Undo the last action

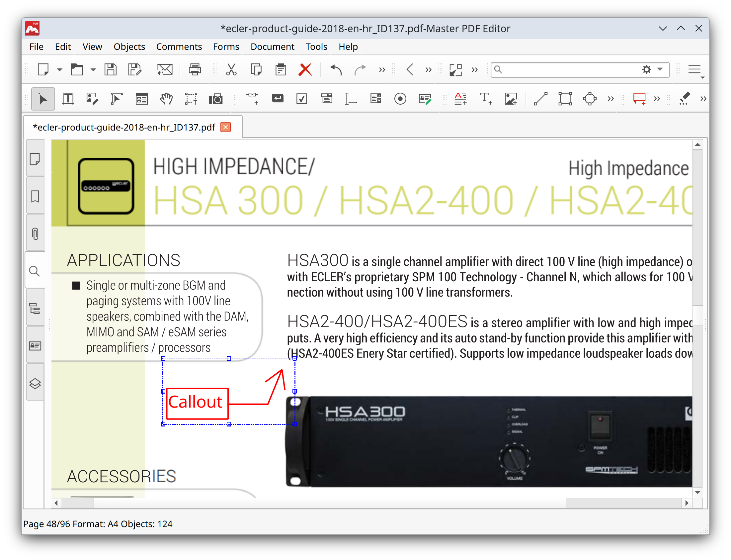pos(336,70)
